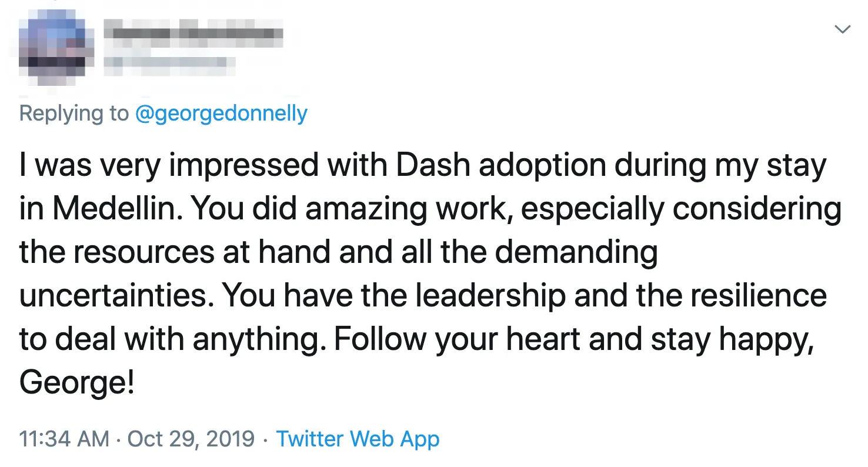Click the Oct 29, 2019 date
Viewport: 868px width, 467px height.
click(191, 439)
